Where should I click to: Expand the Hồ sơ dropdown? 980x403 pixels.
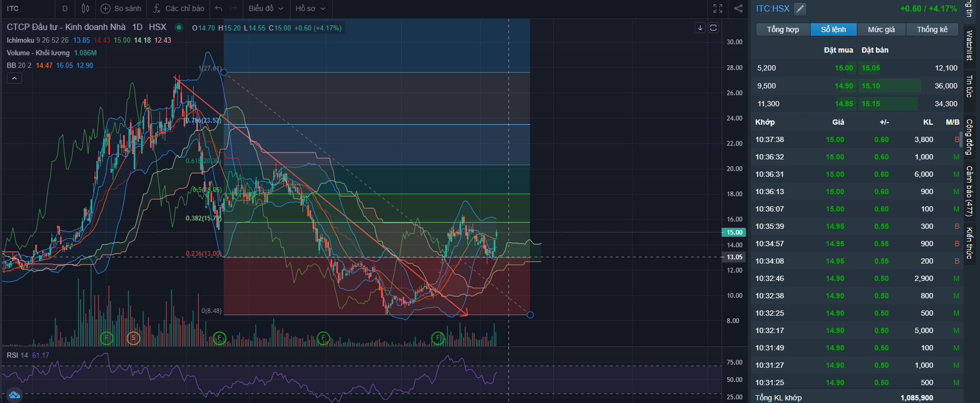coord(310,8)
